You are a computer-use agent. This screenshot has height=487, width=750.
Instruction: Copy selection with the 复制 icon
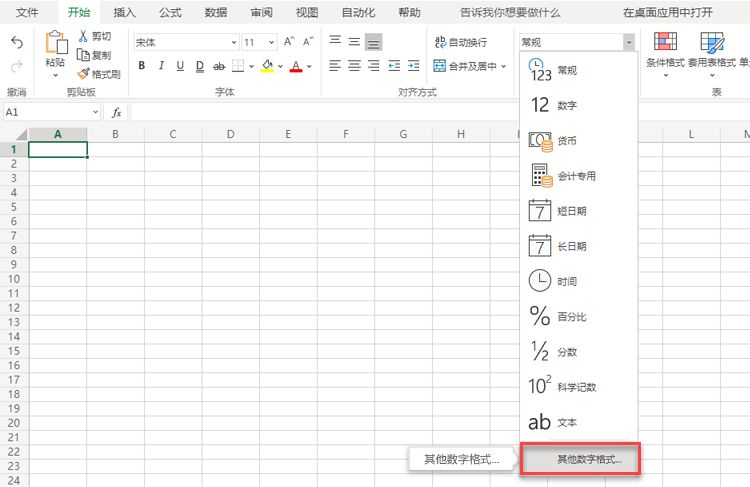click(83, 55)
